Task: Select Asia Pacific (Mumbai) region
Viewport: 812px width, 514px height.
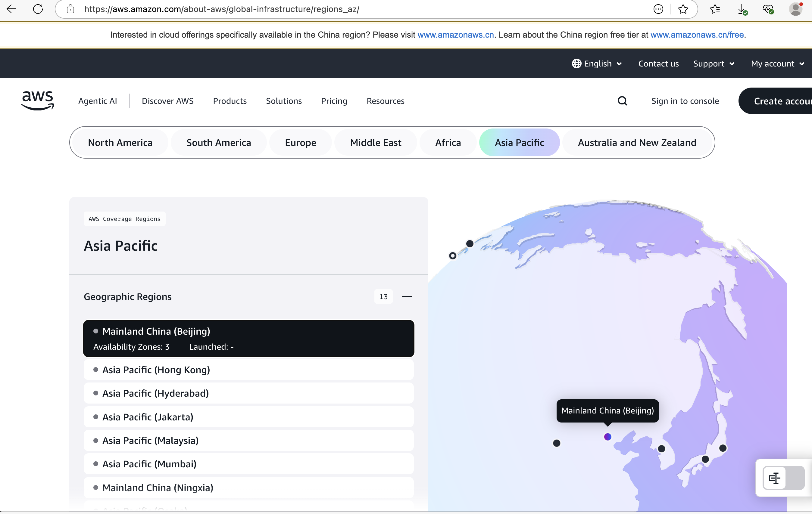Action: pos(248,464)
